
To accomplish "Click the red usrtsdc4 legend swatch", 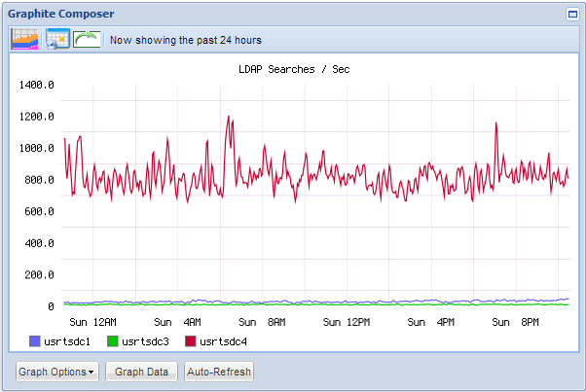I will coord(190,341).
